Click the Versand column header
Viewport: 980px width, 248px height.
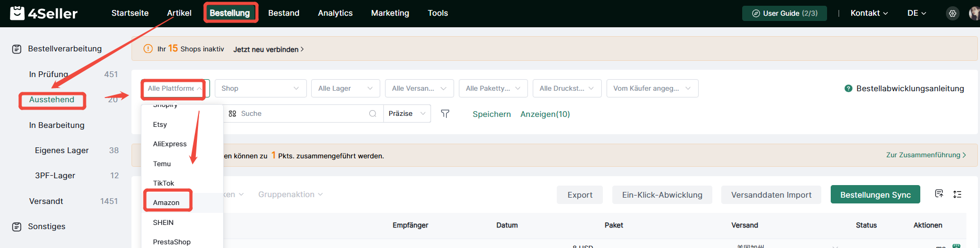click(x=744, y=225)
